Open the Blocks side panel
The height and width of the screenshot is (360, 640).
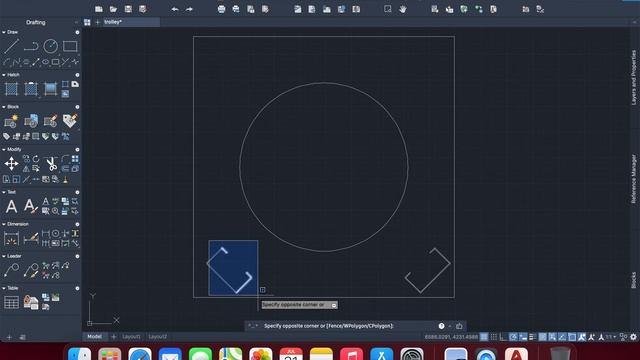[x=633, y=280]
